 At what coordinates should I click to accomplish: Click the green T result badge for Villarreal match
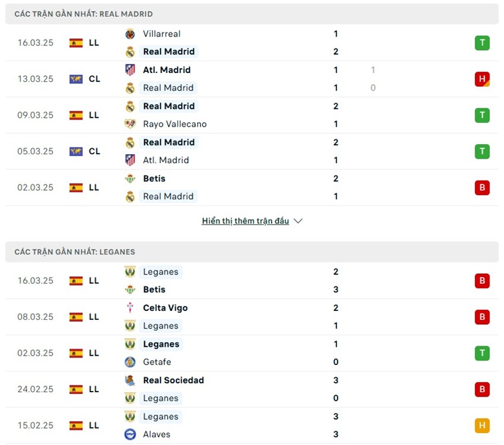tap(483, 43)
